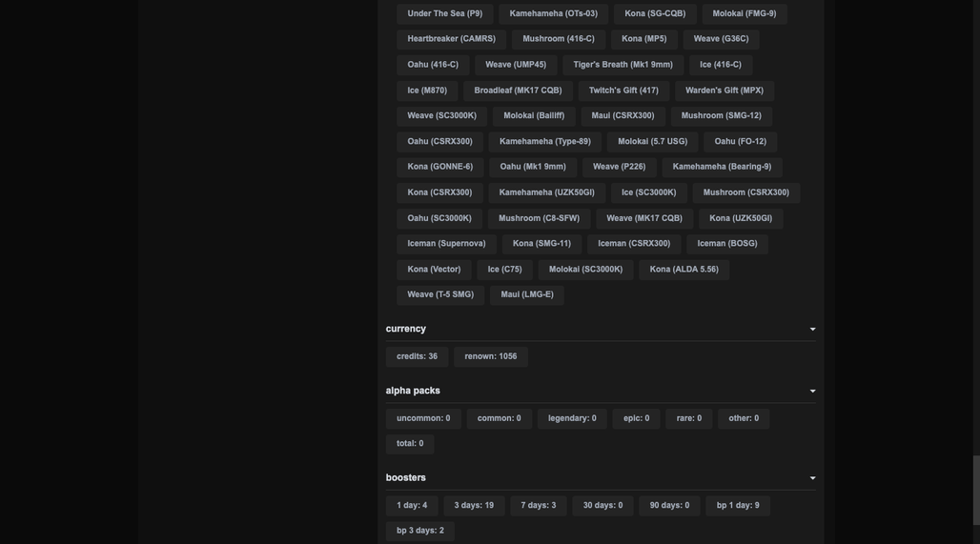Select the Oahu (416-C) tag
The width and height of the screenshot is (980, 544).
[433, 65]
